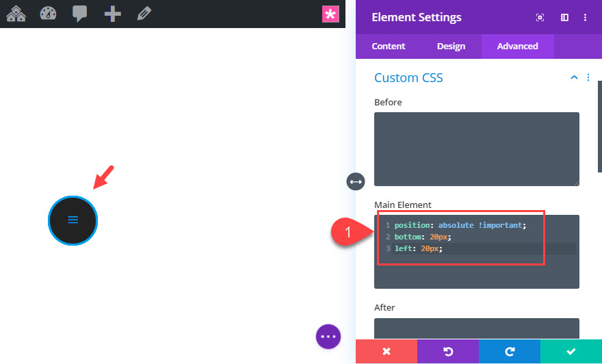Click the pink asterisk icon
This screenshot has height=364, width=602.
click(x=330, y=14)
